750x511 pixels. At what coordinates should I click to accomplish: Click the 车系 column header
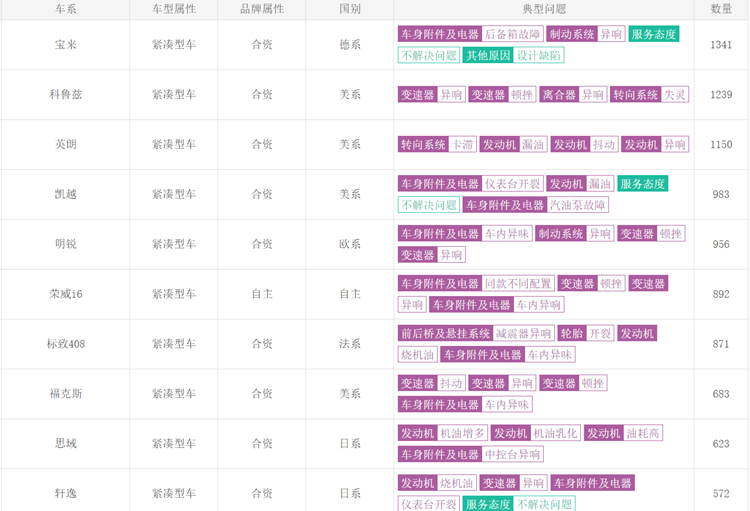click(x=66, y=9)
